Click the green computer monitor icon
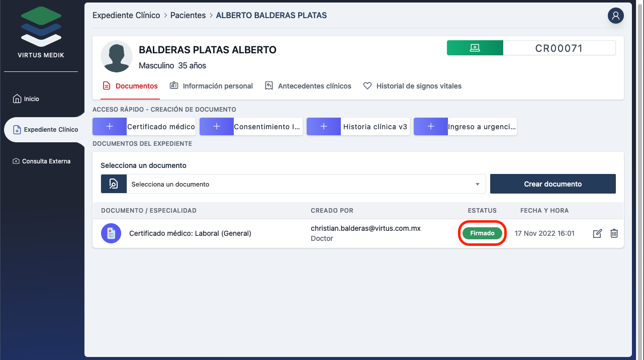644x360 pixels. (x=475, y=48)
